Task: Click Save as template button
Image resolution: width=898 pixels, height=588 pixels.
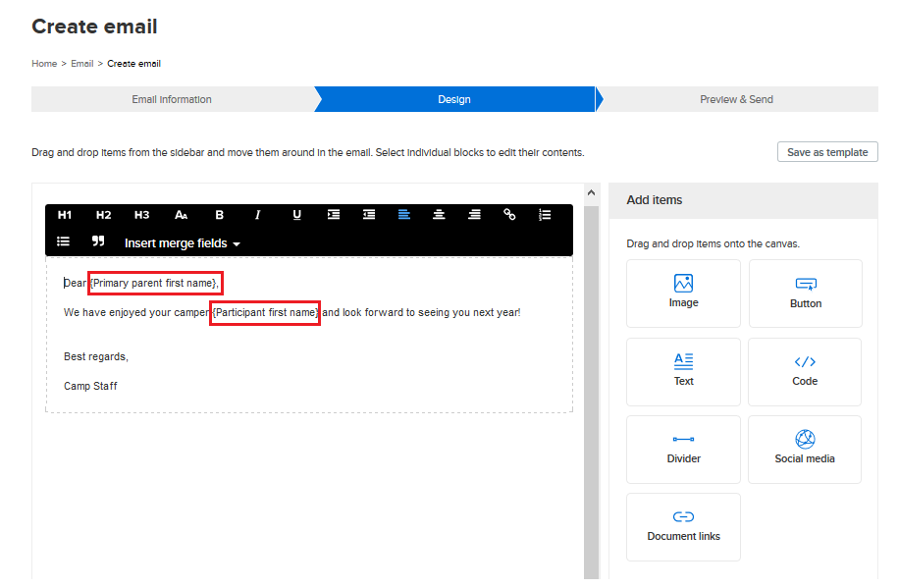Action: (x=826, y=152)
